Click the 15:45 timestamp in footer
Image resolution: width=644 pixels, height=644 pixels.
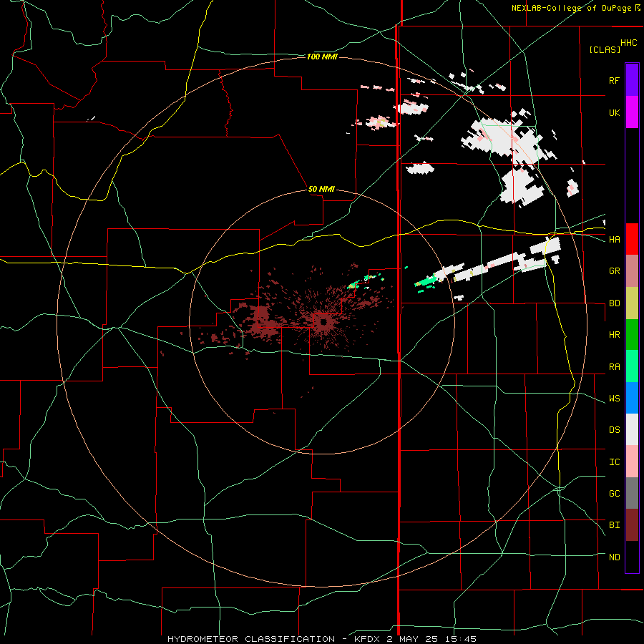pos(459,639)
